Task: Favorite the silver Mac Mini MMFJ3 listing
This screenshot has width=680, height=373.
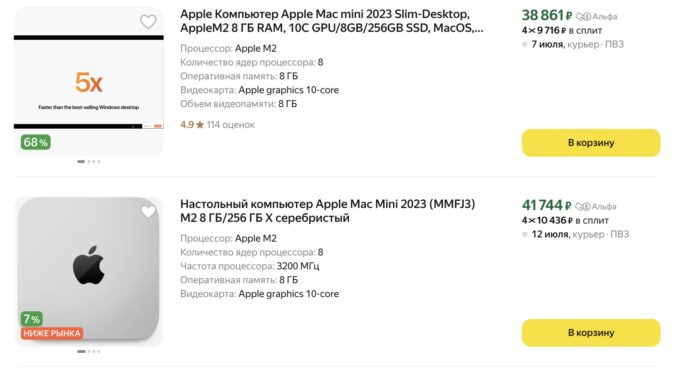Action: click(x=148, y=211)
